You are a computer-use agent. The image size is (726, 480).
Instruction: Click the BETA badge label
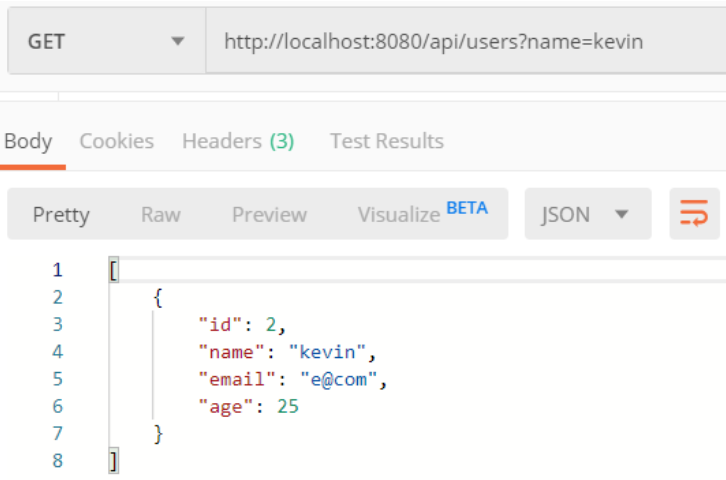tap(467, 208)
